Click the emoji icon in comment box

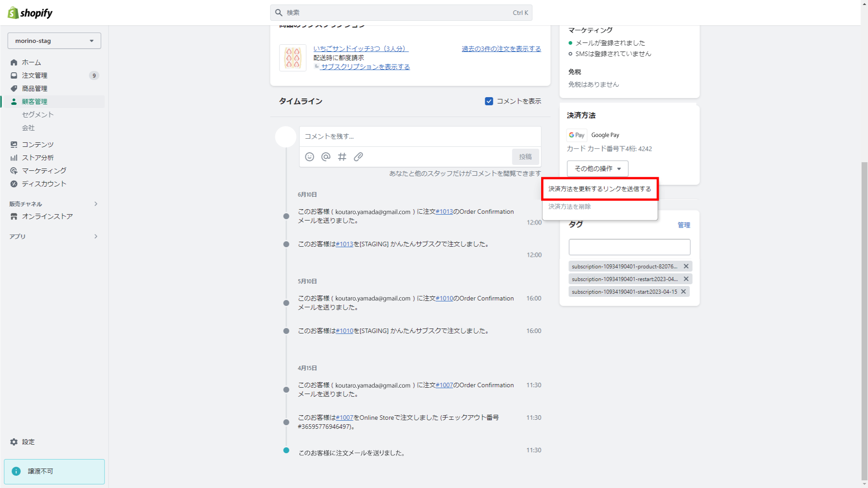[x=309, y=157]
